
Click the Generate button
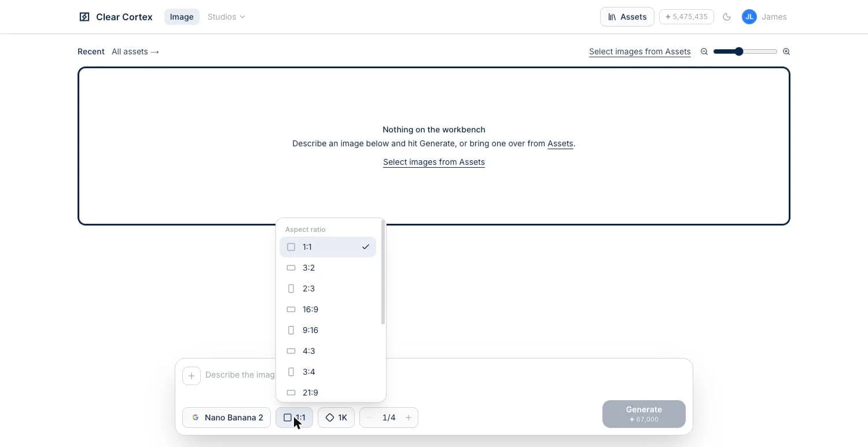(644, 414)
